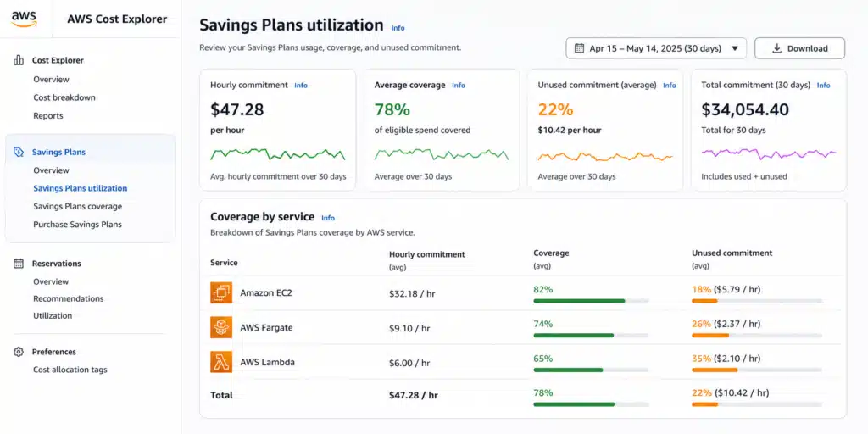Click the AWS logo
Image resolution: width=868 pixels, height=434 pixels.
point(25,19)
